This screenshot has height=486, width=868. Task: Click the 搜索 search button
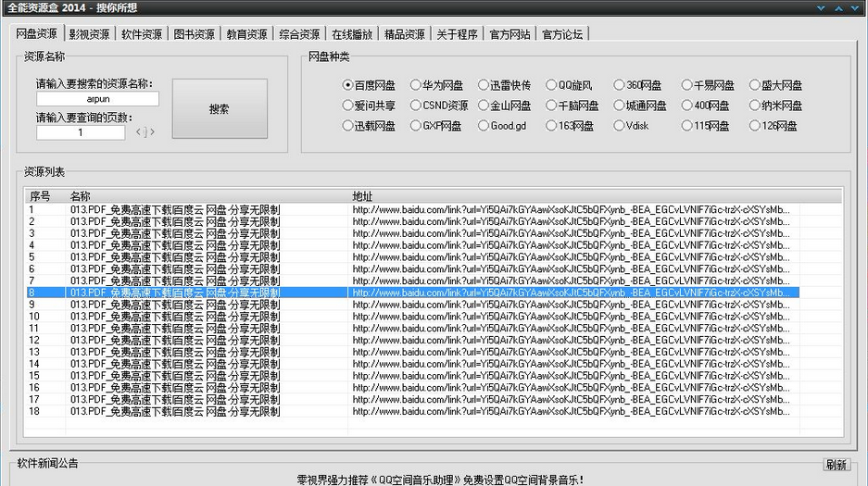click(x=220, y=109)
